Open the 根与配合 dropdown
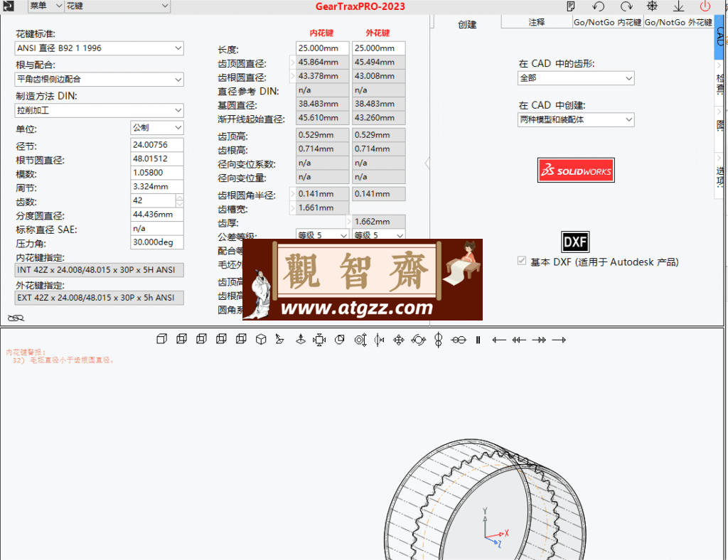 tap(99, 80)
